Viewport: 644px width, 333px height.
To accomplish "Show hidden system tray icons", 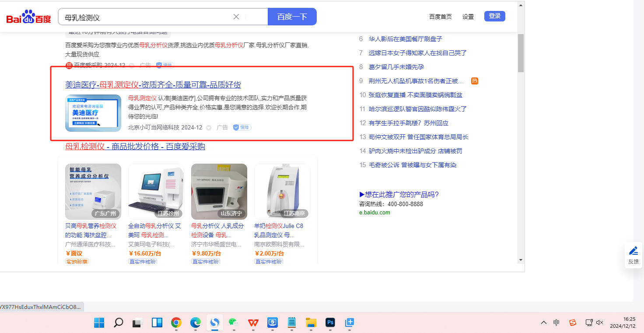I will (544, 323).
